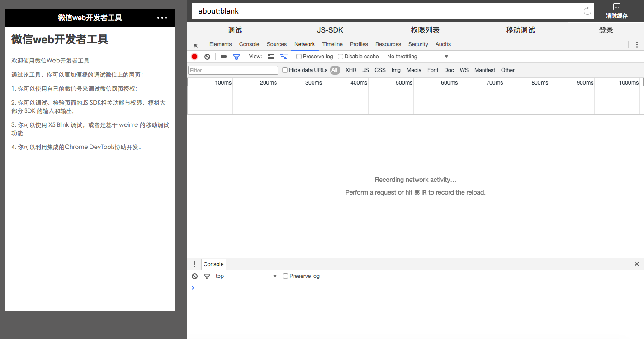
Task: Open the Profiles panel tab
Action: coord(359,44)
